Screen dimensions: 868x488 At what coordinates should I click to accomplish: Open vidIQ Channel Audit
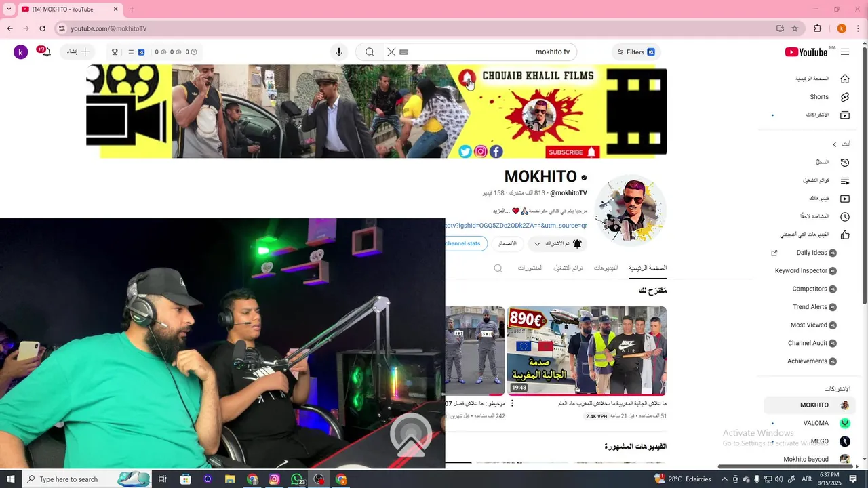coord(812,343)
